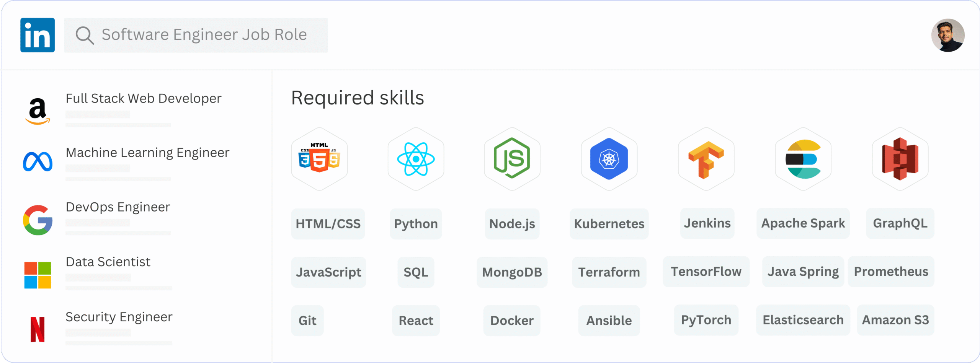This screenshot has width=980, height=363.
Task: Select the DevOps Engineer job listing
Action: [x=118, y=207]
